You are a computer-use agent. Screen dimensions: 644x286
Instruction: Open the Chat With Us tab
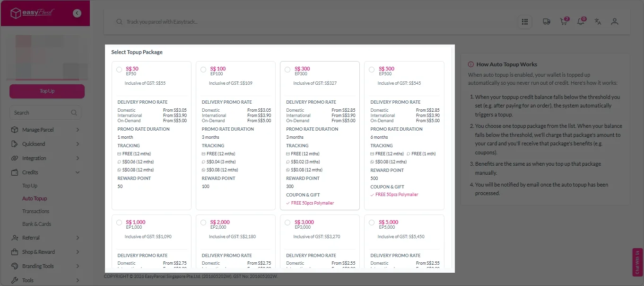coord(638,262)
